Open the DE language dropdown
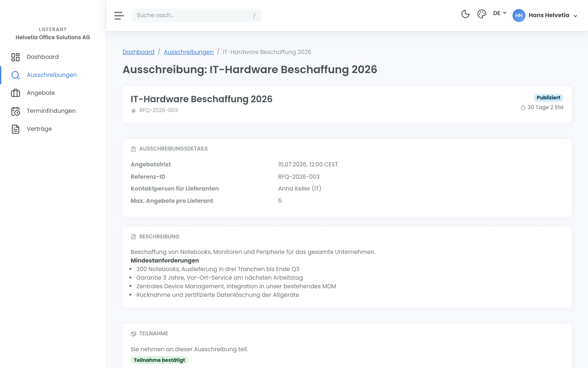 pos(500,13)
